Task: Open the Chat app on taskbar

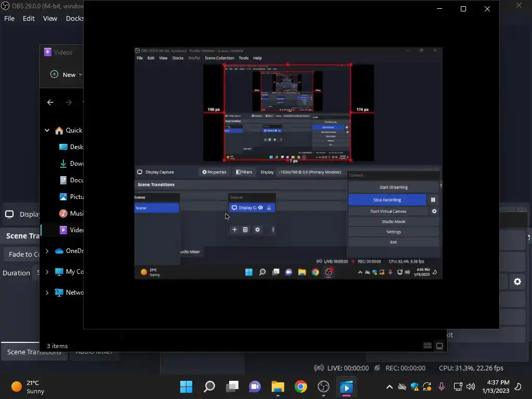Action: (x=255, y=387)
